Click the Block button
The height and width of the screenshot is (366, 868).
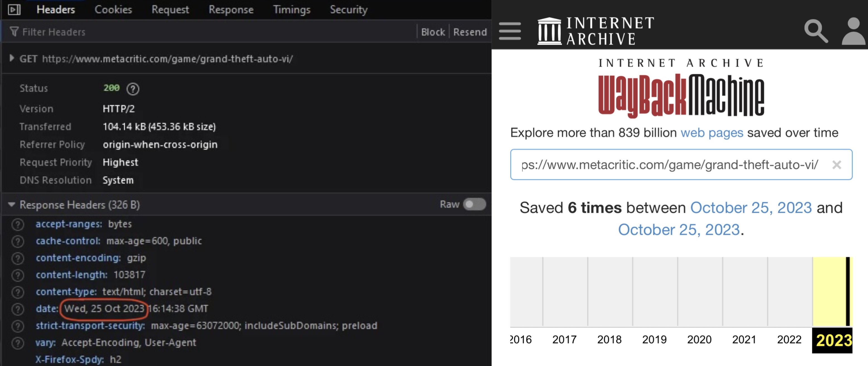(433, 32)
